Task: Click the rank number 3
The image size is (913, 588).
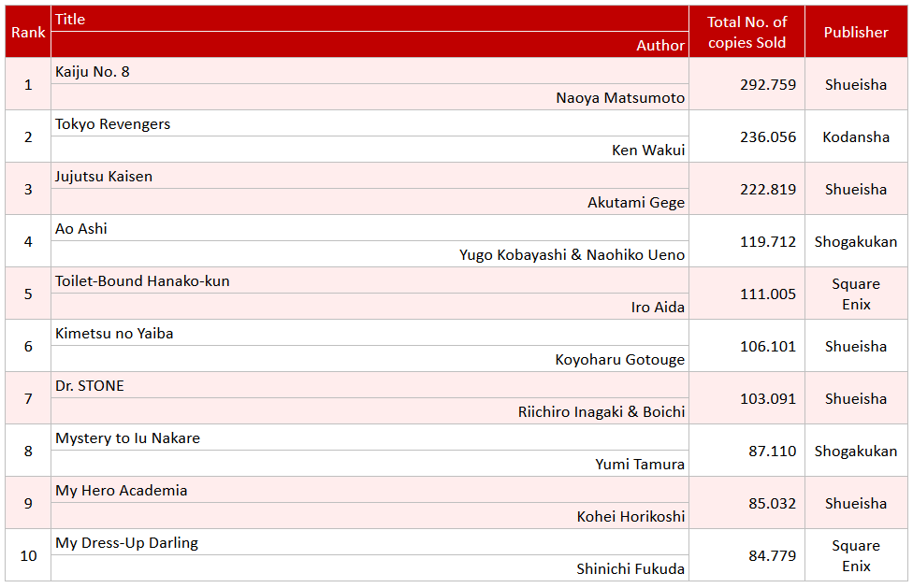Action: (x=28, y=189)
